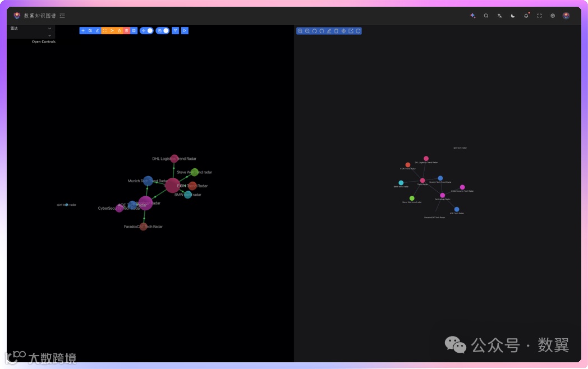
Task: Activate the orange selection frame tool
Action: pos(104,31)
